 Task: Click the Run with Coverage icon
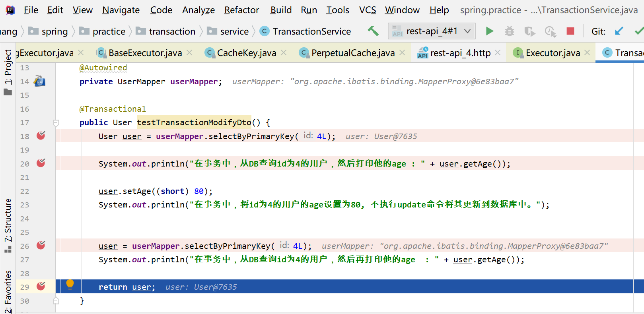tap(529, 31)
